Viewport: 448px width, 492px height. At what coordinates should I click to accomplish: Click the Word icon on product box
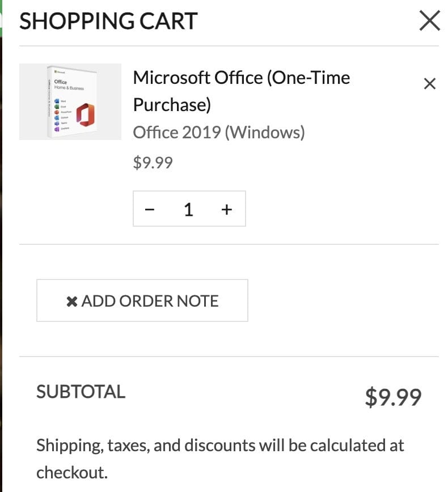tap(57, 101)
